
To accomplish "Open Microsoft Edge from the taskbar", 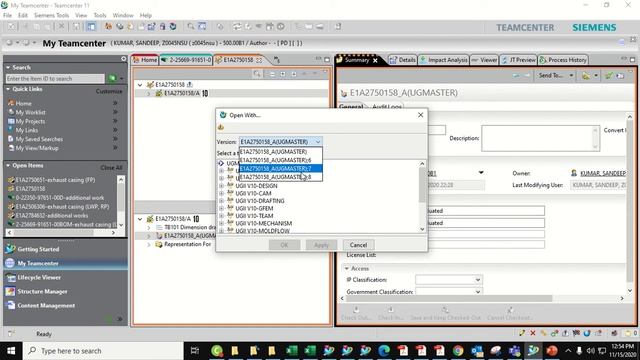I will pos(384,351).
